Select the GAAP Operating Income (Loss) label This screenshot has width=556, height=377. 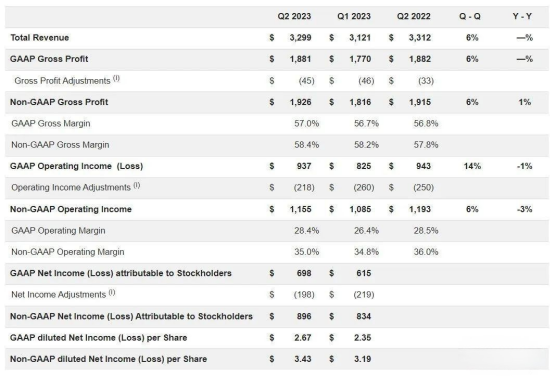[77, 166]
